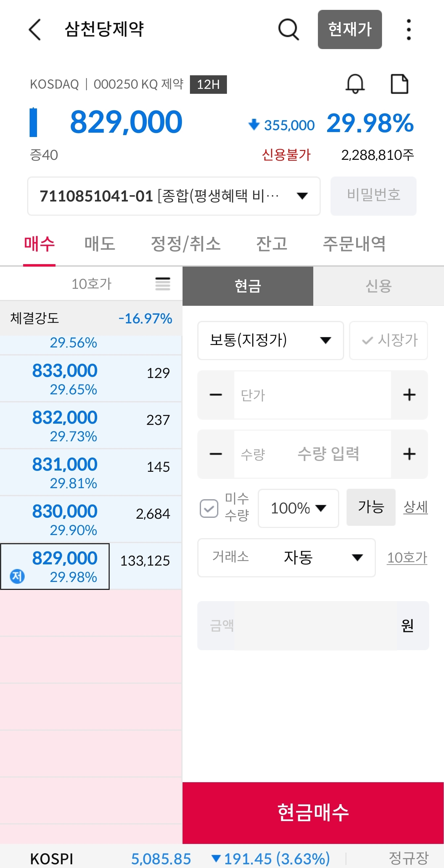This screenshot has width=444, height=868.
Task: Open the 상세 details link
Action: 415,507
